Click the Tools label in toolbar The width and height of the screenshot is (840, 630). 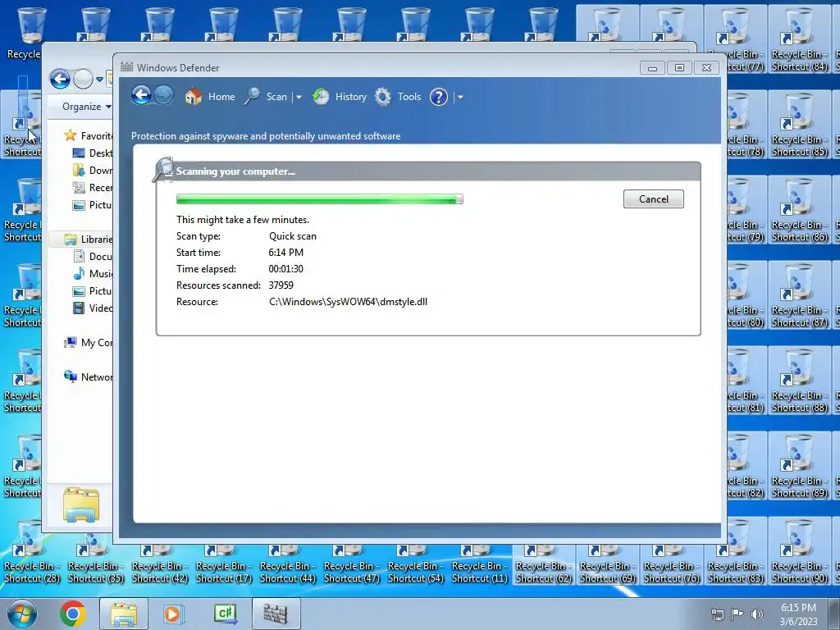point(409,97)
